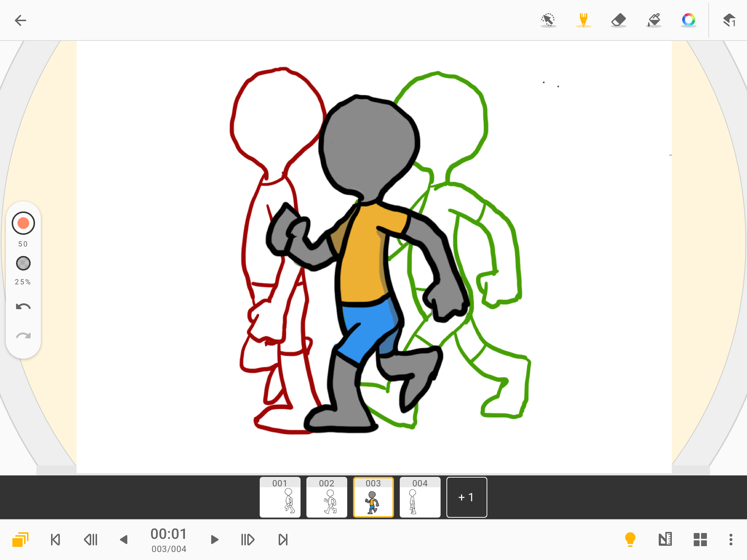Viewport: 747px width, 560px height.
Task: Open the color wheel picker
Action: coord(689,20)
